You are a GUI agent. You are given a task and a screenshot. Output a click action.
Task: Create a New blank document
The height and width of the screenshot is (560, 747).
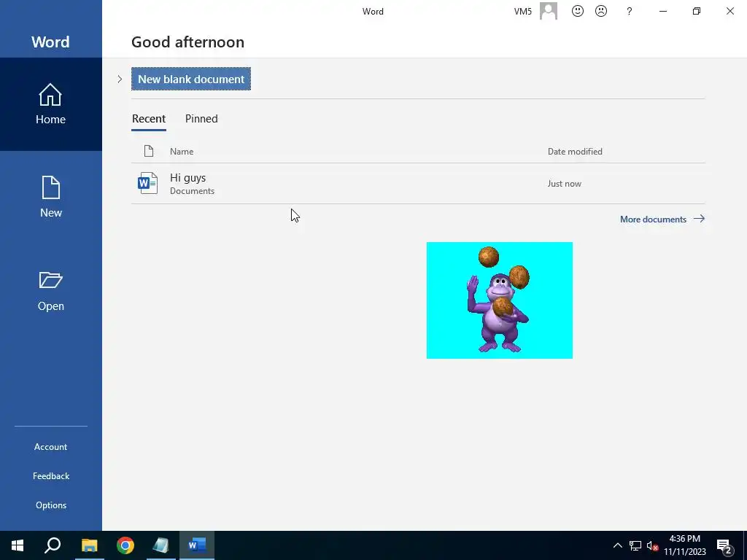pos(191,79)
